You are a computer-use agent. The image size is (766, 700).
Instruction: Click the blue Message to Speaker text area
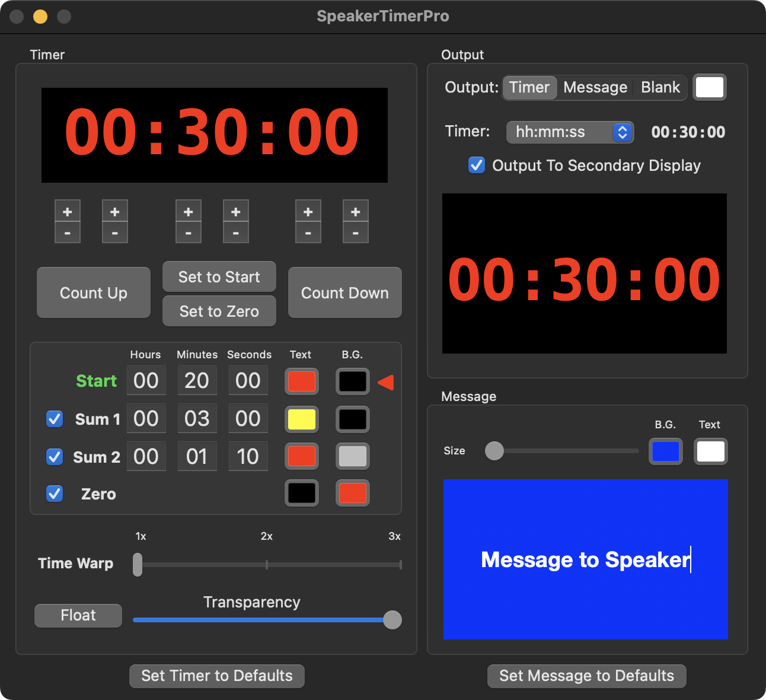[x=585, y=559]
